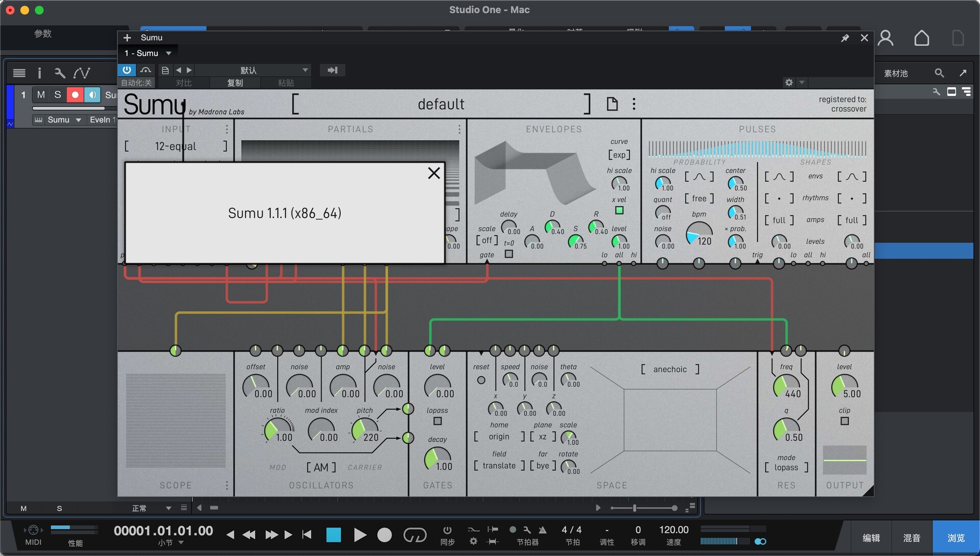Image resolution: width=980 pixels, height=556 pixels.
Task: Change the AM oscillator mode selector
Action: (x=321, y=467)
